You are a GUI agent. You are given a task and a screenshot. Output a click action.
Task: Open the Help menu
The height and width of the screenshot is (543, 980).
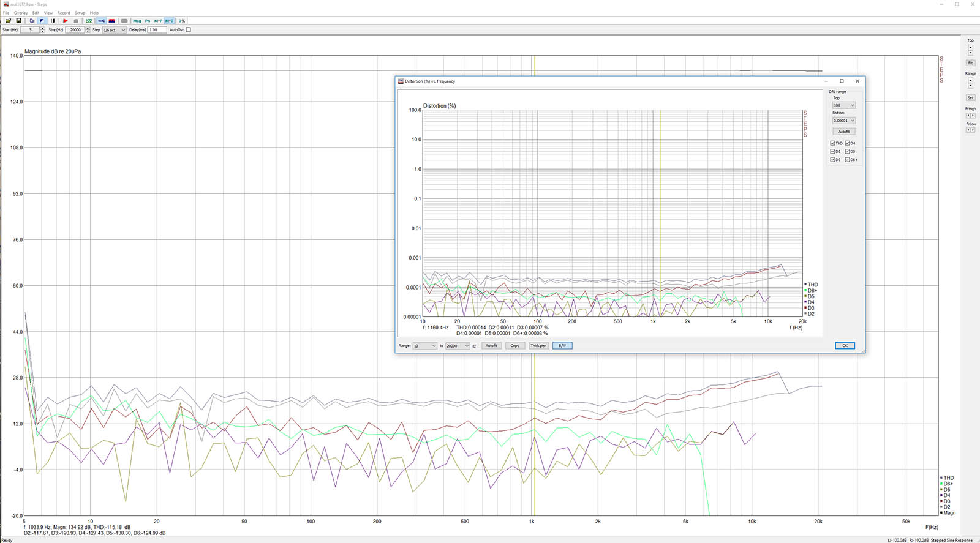[x=94, y=13]
